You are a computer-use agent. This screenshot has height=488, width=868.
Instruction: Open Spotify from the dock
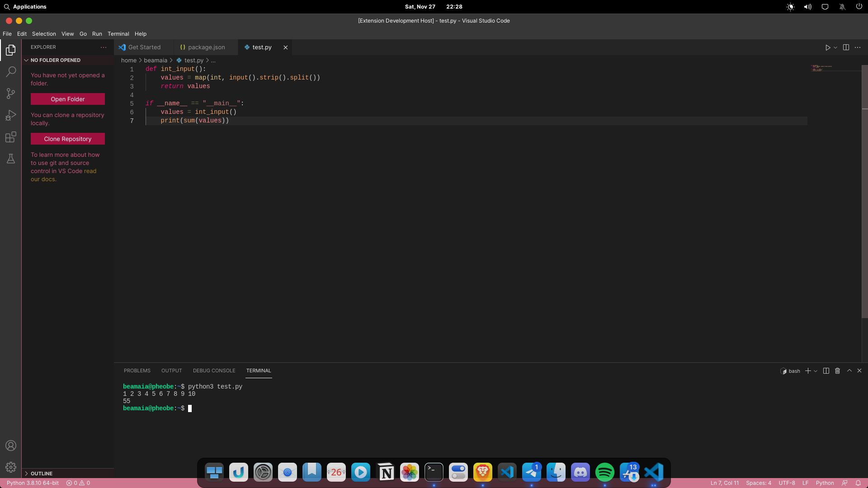[604, 472]
